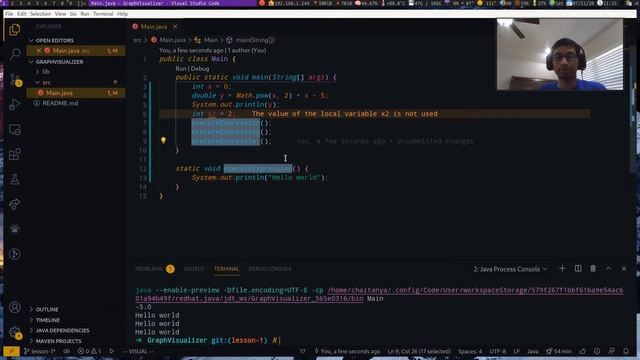The width and height of the screenshot is (640, 360).
Task: Open the Live Share view icon
Action: tap(15, 204)
